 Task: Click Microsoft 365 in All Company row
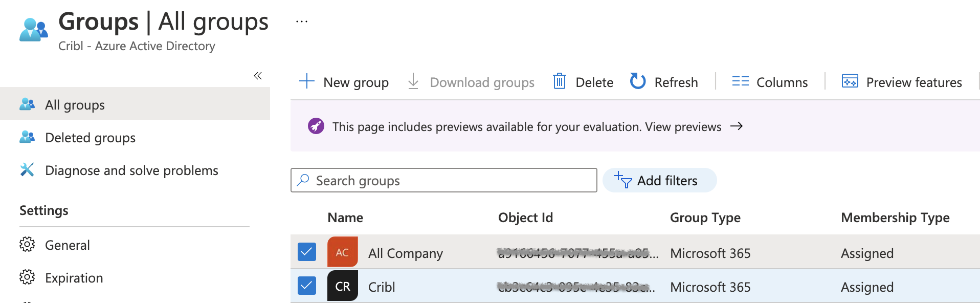pos(710,253)
